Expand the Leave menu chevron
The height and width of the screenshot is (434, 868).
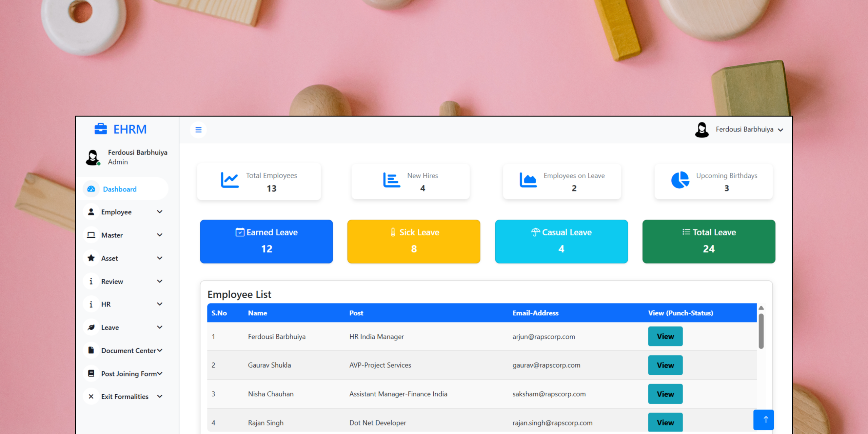click(160, 327)
